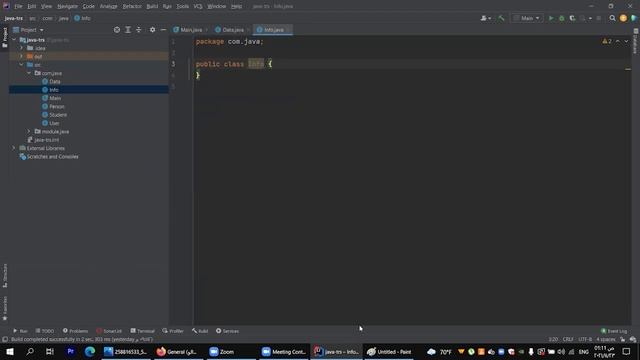The height and width of the screenshot is (360, 640).
Task: Go to next highlighted error arrow
Action: pyautogui.click(x=626, y=41)
